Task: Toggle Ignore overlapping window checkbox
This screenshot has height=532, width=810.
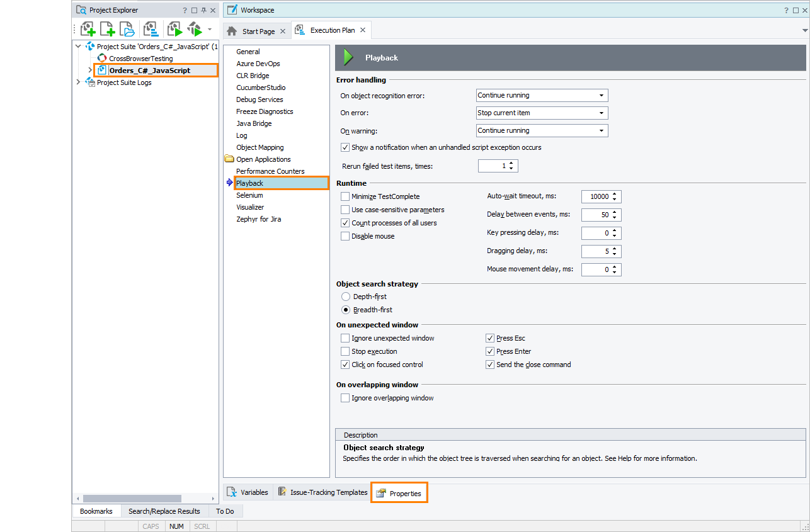Action: (345, 398)
